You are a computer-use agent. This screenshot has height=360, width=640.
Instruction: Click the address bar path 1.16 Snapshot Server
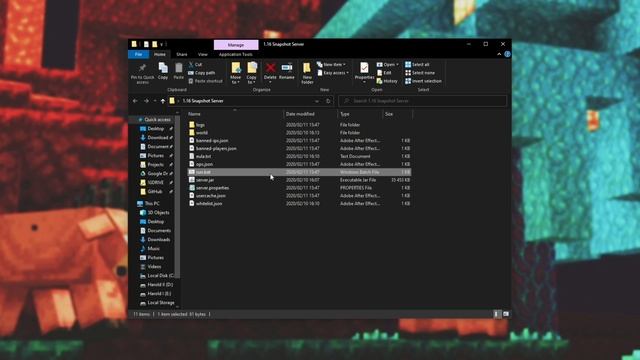[203, 101]
